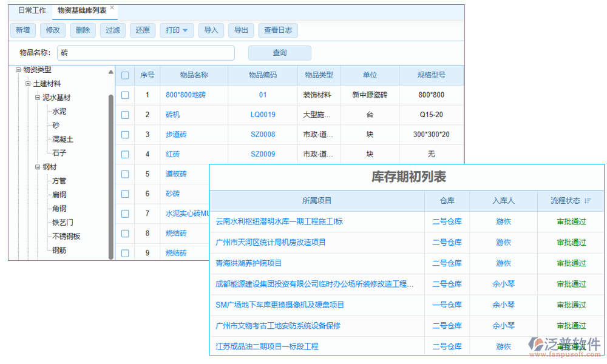This screenshot has width=607, height=364.
Task: Click the 修改 (Modify) icon
Action: pyautogui.click(x=53, y=30)
